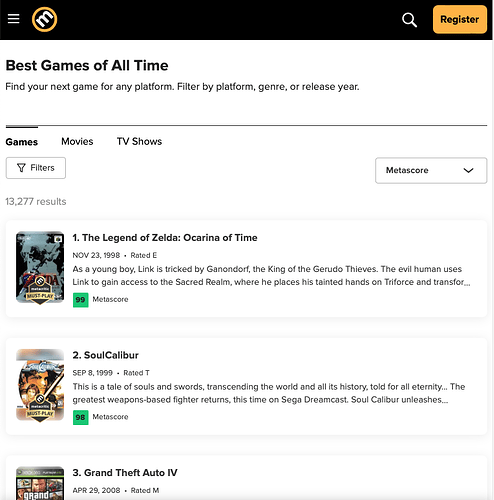The height and width of the screenshot is (500, 494).
Task: Switch to the TV Shows tab
Action: 139,141
